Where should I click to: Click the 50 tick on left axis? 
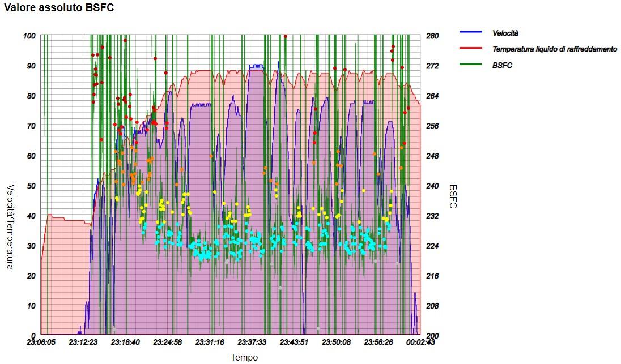(x=31, y=186)
